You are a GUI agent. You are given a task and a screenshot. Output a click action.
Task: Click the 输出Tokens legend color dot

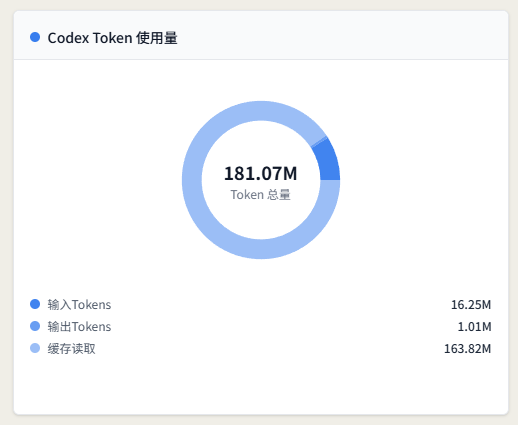click(x=35, y=326)
